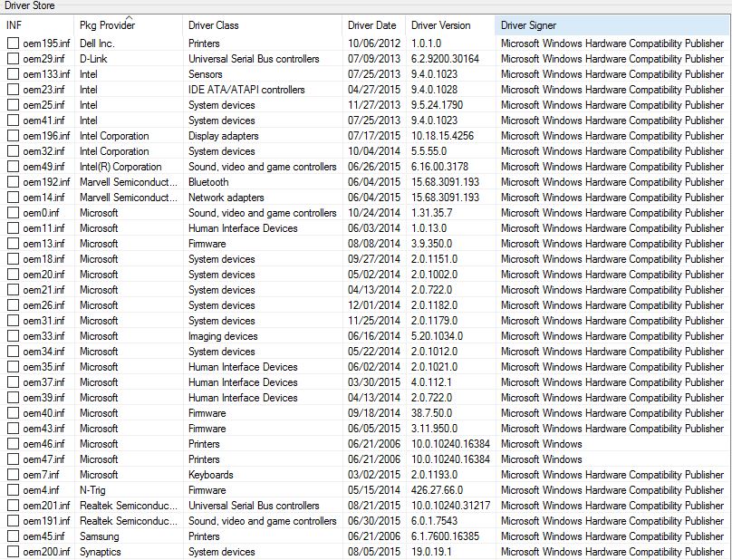Viewport: 732px width, 560px height.
Task: Check the oem45.inf Samsung checkbox
Action: click(x=13, y=536)
